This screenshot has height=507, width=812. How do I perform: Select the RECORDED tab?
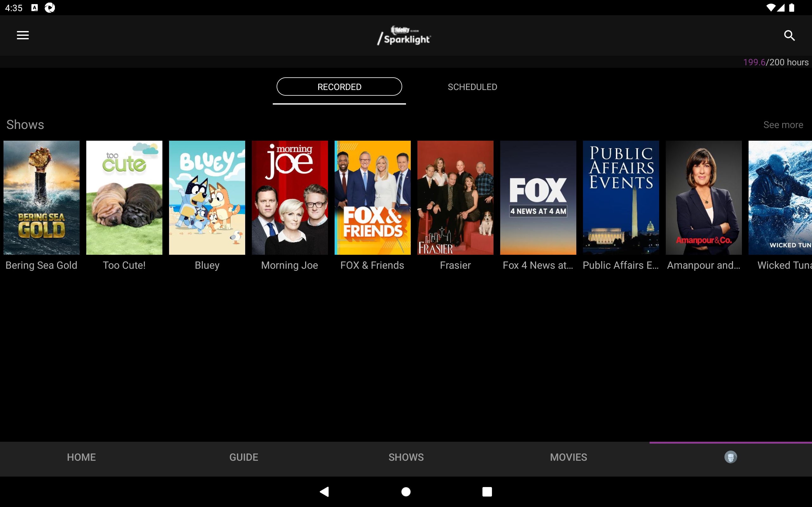click(339, 87)
